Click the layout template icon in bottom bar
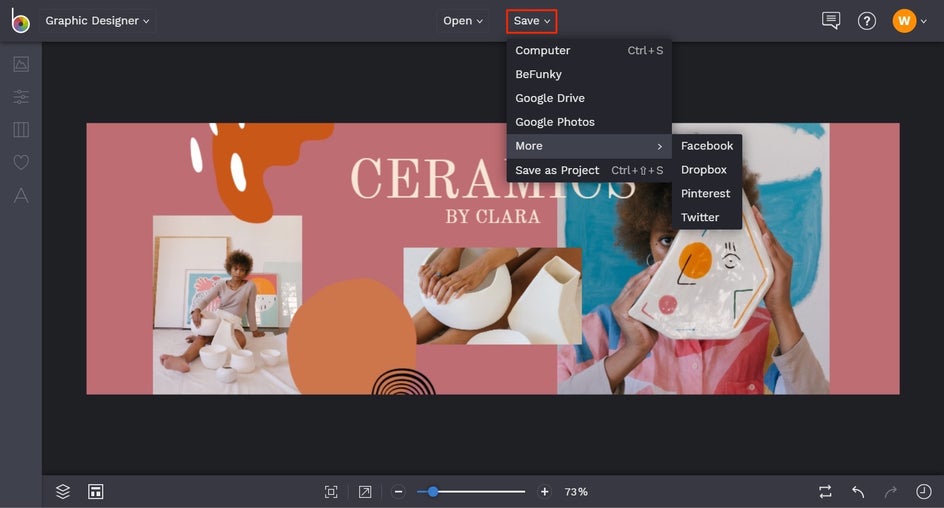The width and height of the screenshot is (944, 508). tap(96, 492)
